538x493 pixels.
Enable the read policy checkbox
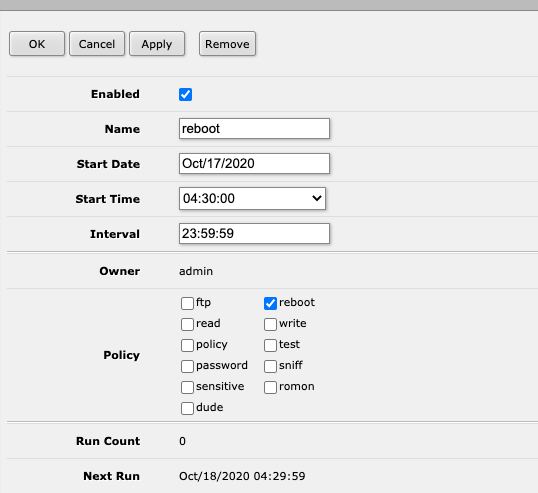point(187,324)
